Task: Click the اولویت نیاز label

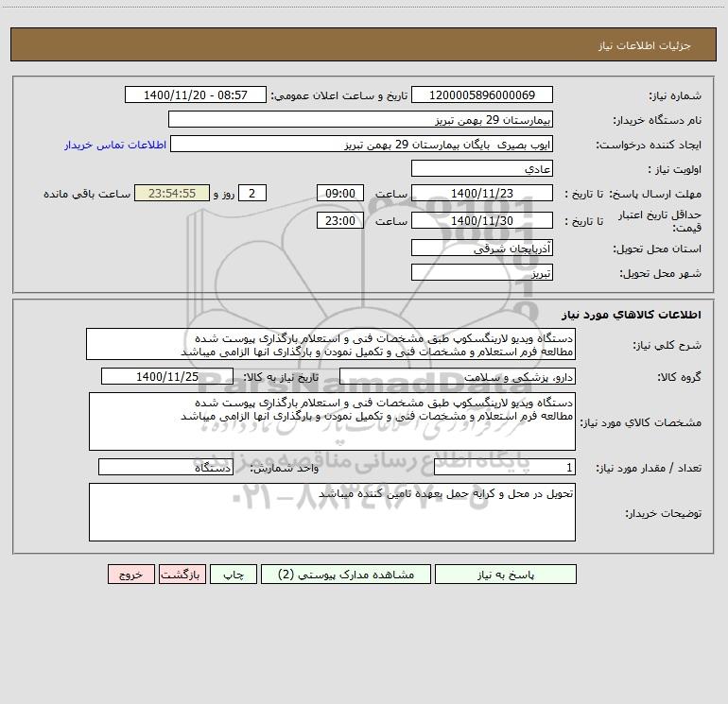Action: (675, 169)
